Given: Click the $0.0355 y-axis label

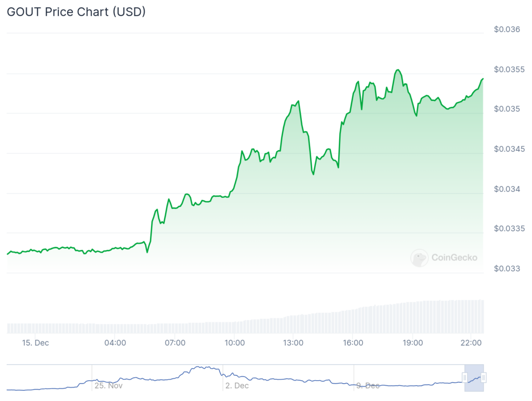Looking at the screenshot, I should point(509,69).
